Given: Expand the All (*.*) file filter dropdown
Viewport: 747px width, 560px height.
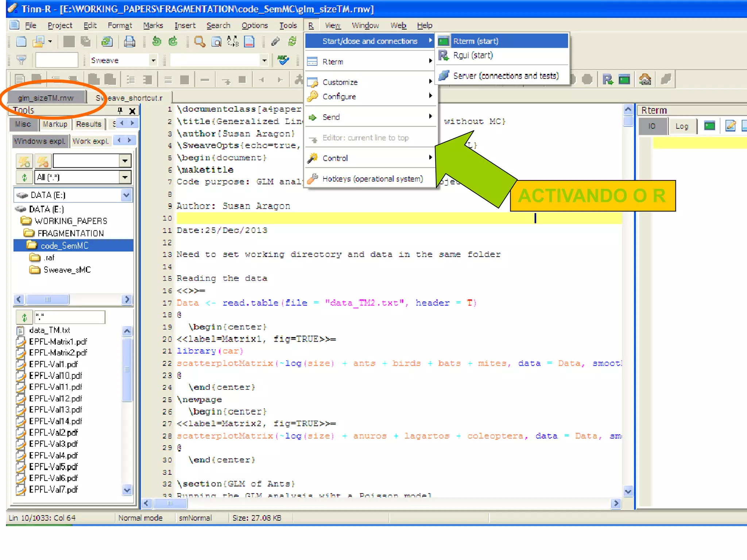Looking at the screenshot, I should (125, 178).
